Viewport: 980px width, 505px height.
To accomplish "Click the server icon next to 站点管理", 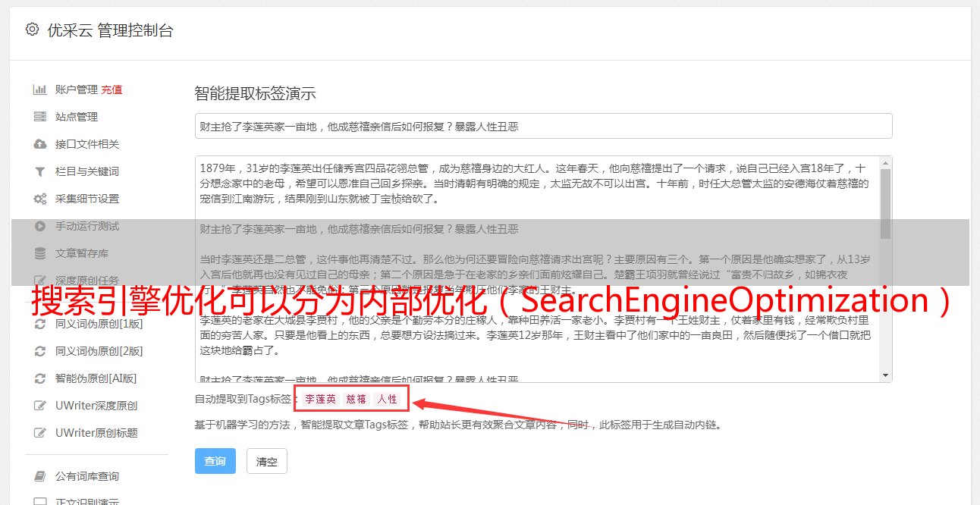I will point(40,117).
